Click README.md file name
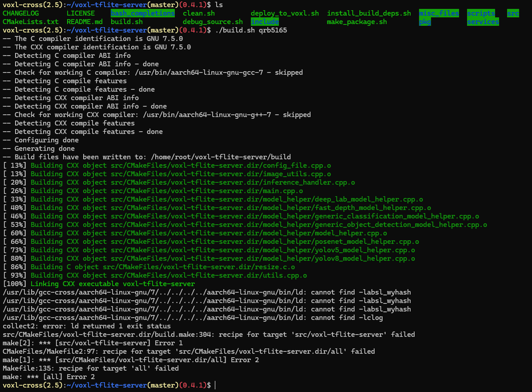Image resolution: width=532 pixels, height=392 pixels. pos(85,22)
